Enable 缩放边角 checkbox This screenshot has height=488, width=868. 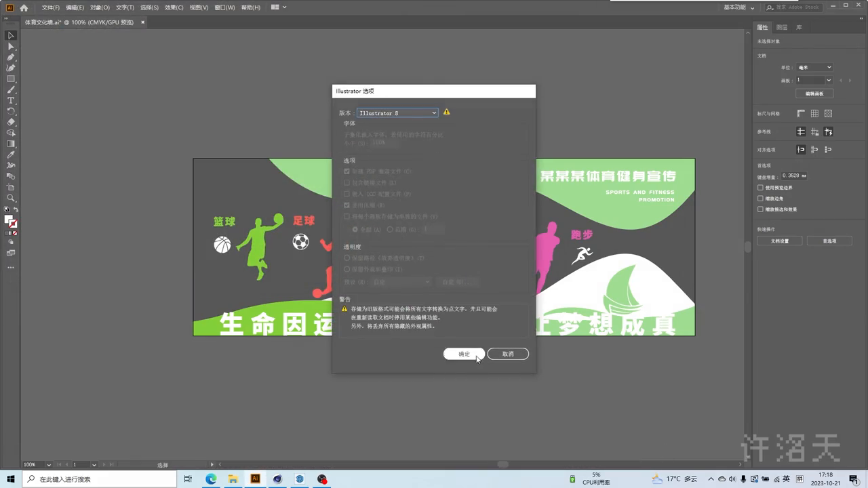760,199
